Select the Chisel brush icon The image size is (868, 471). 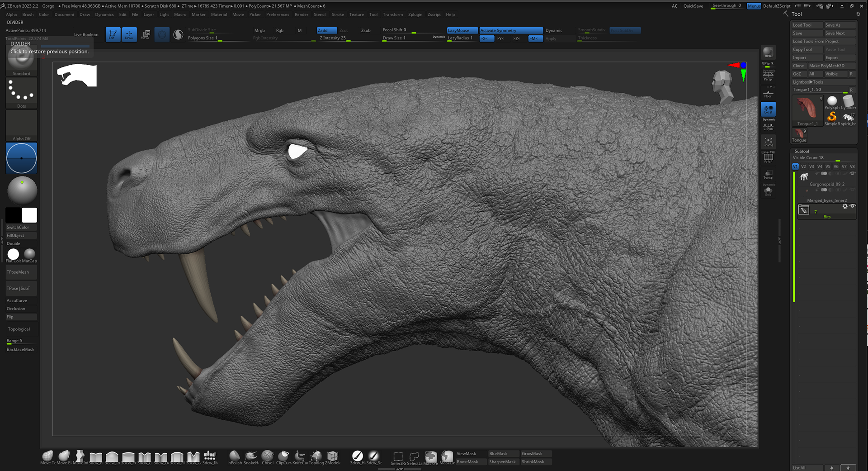click(268, 456)
